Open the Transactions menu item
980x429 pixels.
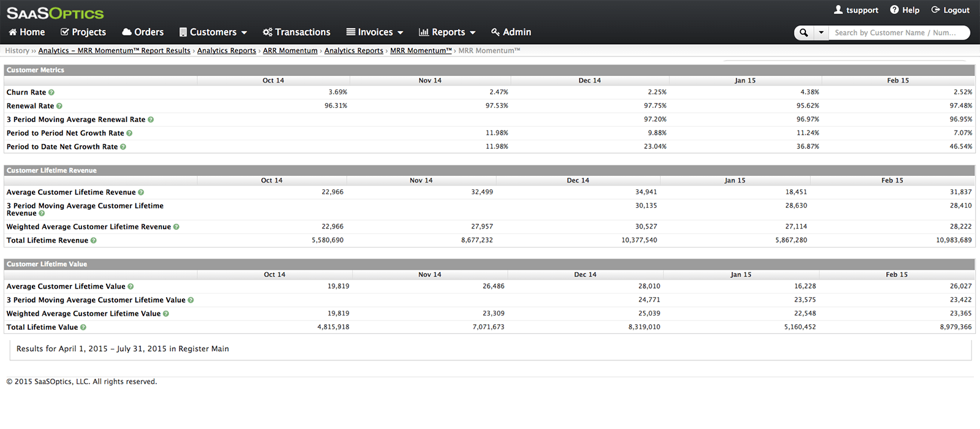click(x=296, y=32)
